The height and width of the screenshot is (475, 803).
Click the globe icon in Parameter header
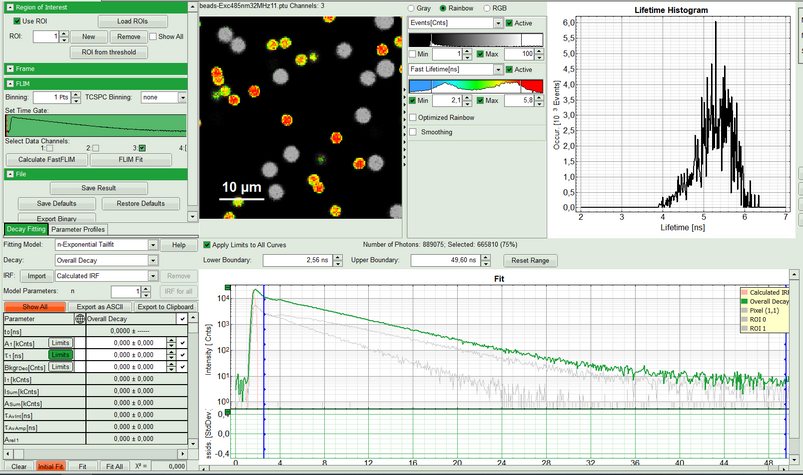pos(80,319)
